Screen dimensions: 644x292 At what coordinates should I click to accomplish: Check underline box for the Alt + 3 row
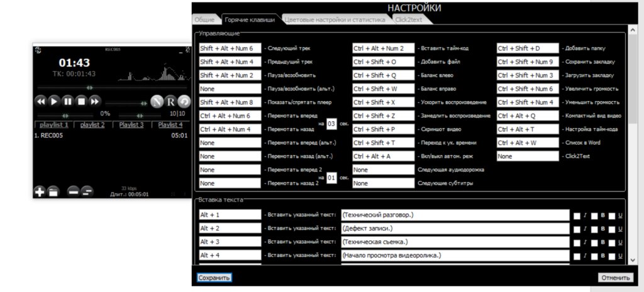pos(611,242)
